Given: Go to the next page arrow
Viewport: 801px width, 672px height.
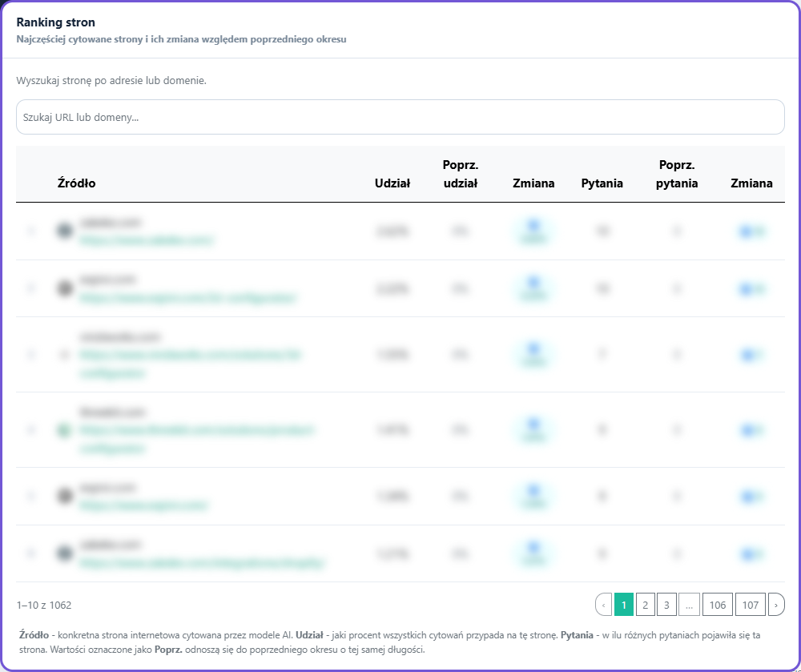Looking at the screenshot, I should click(776, 605).
